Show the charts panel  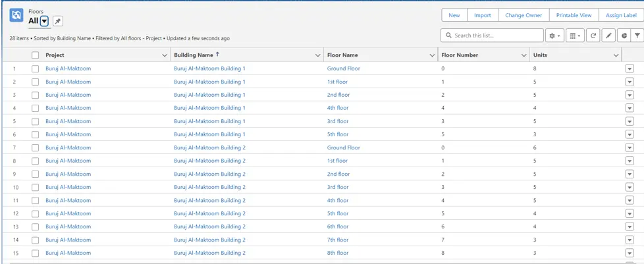pos(624,36)
